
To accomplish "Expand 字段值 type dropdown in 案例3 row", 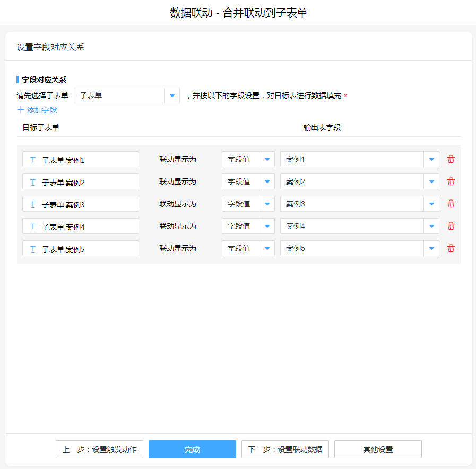I will pos(266,204).
